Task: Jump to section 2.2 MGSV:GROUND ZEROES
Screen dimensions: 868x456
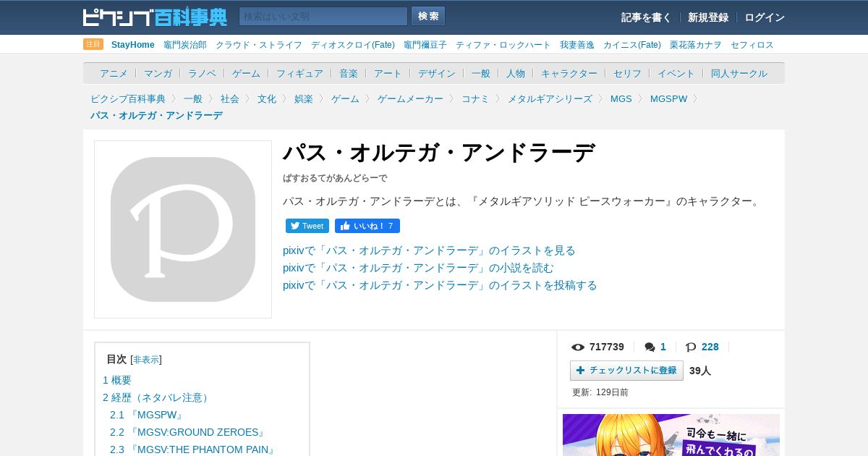Action: [x=188, y=432]
